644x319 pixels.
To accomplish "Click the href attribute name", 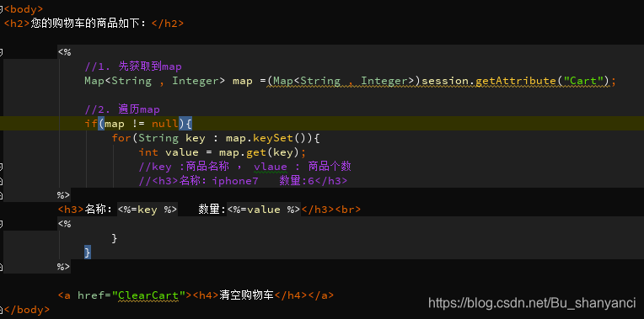I will click(91, 295).
